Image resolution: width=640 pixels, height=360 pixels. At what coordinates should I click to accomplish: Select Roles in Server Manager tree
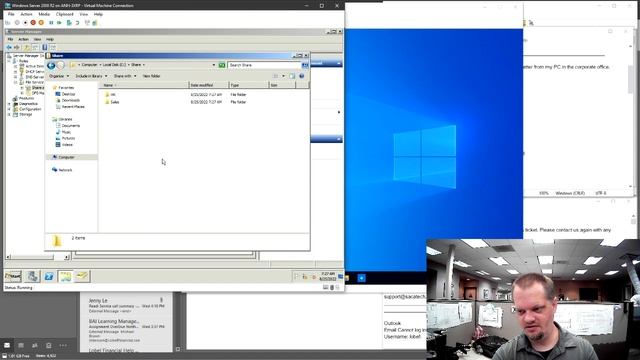(20, 61)
